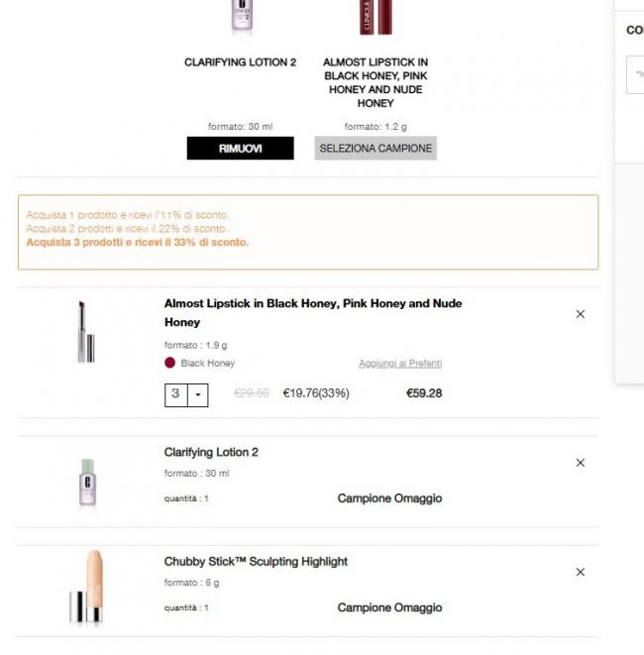
Task: Click Almost Lipstick sample image at top
Action: tap(376, 17)
